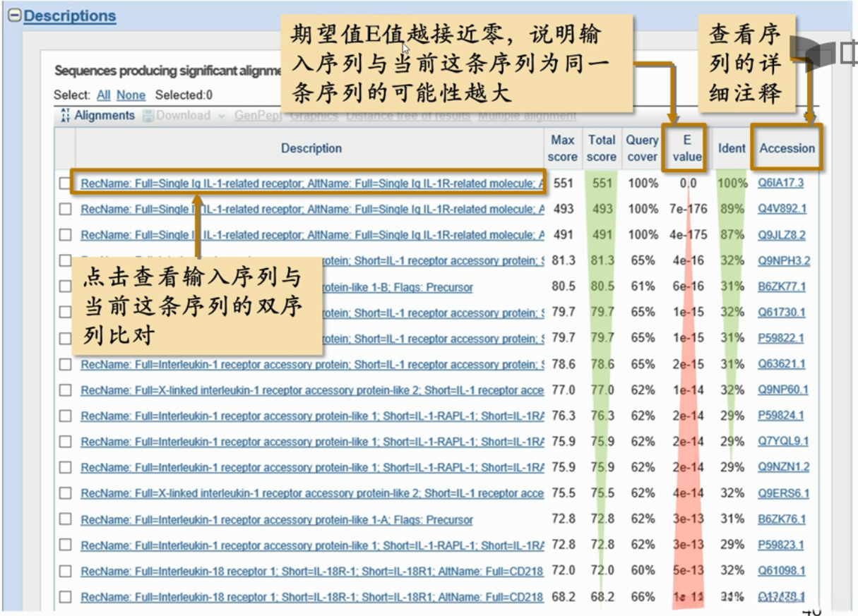
Task: Enable the checkbox for row B6ZK76.1
Action: pyautogui.click(x=66, y=519)
